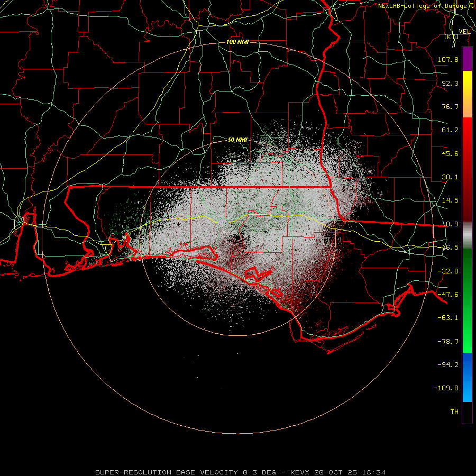Click the 76.7 velocity scale label

tap(450, 106)
